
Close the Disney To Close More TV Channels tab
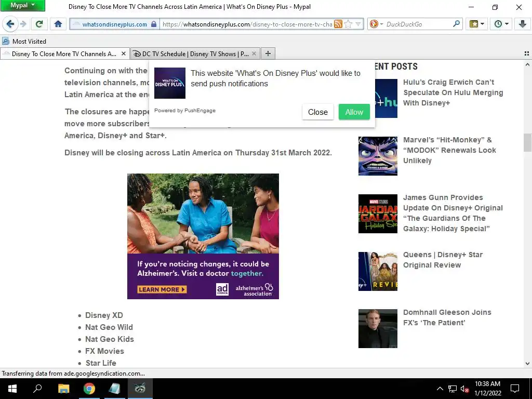pyautogui.click(x=124, y=54)
